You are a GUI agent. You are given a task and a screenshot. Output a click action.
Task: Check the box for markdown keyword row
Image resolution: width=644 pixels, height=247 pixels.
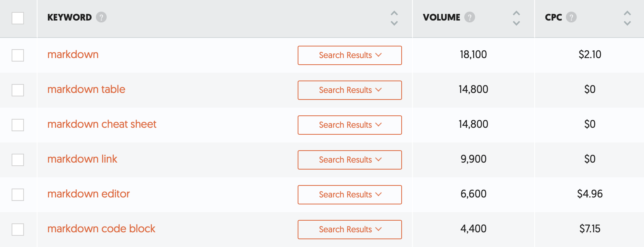coord(18,55)
